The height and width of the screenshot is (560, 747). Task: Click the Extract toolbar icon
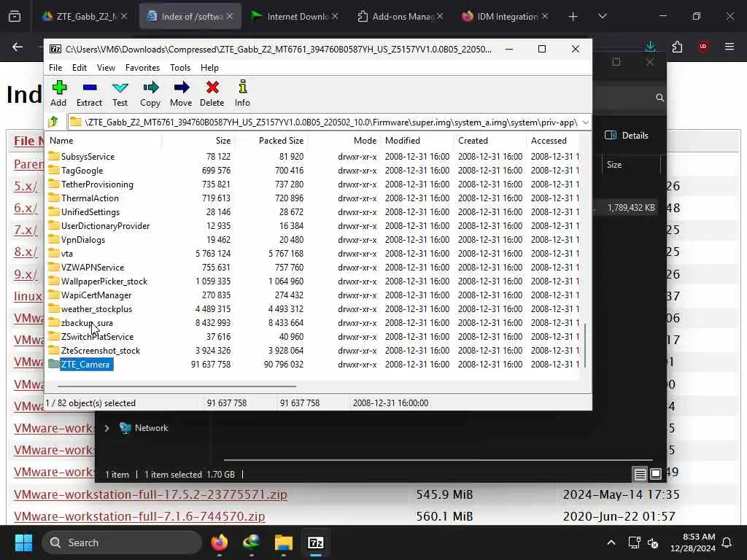pyautogui.click(x=89, y=93)
